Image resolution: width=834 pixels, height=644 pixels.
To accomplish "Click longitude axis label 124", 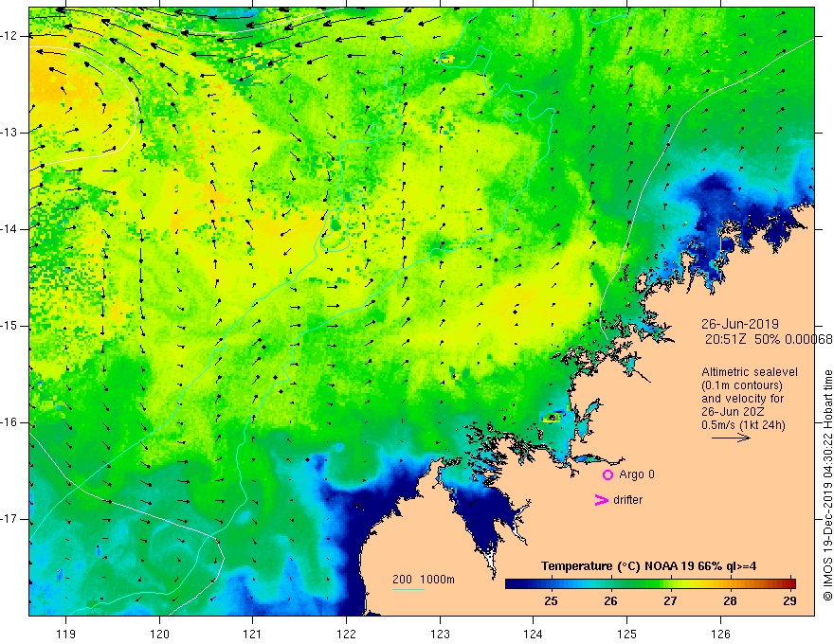I will click(534, 634).
